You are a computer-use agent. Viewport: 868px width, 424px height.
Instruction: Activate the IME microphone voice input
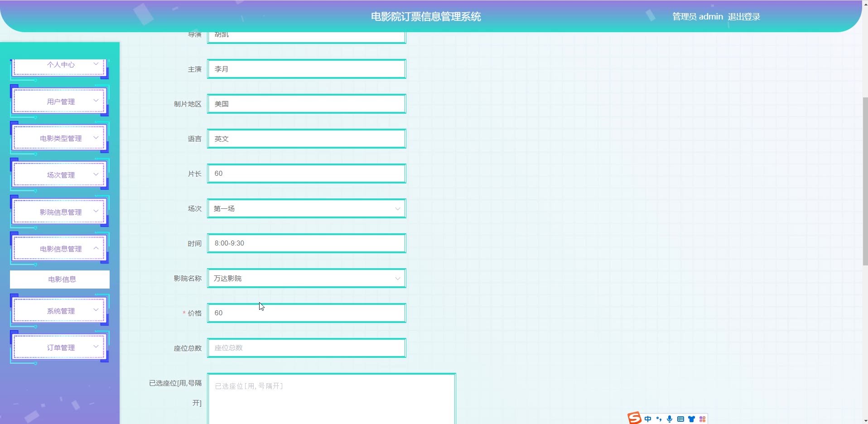click(670, 419)
